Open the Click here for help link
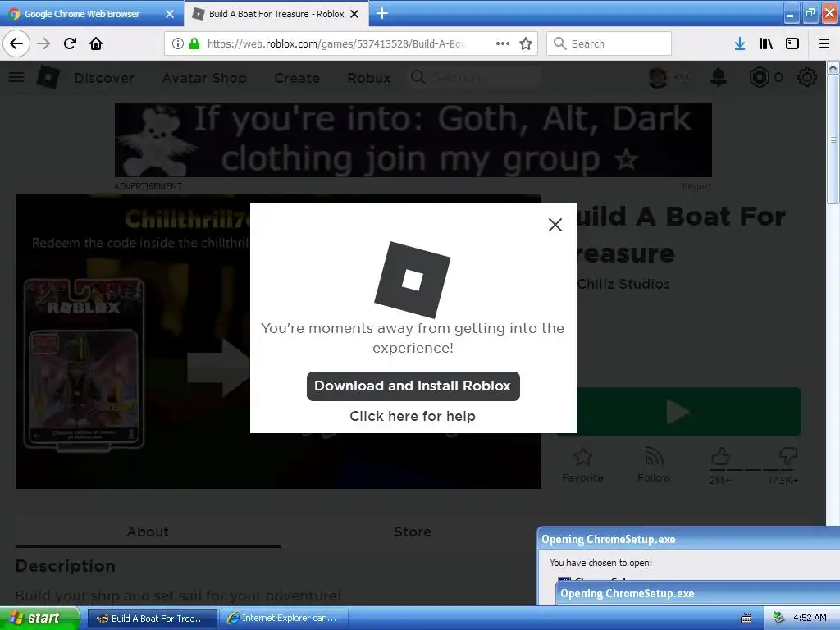840x630 pixels. (x=413, y=416)
